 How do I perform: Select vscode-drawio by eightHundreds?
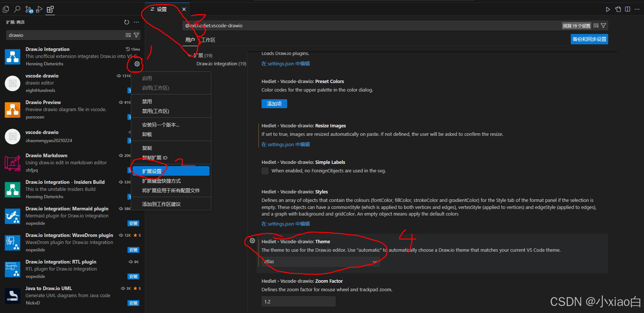72,83
